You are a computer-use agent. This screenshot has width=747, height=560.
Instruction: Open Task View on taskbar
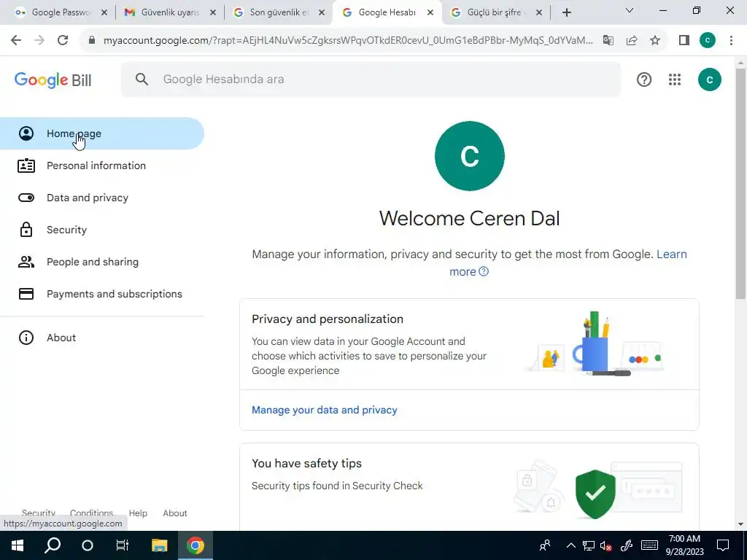tap(123, 545)
